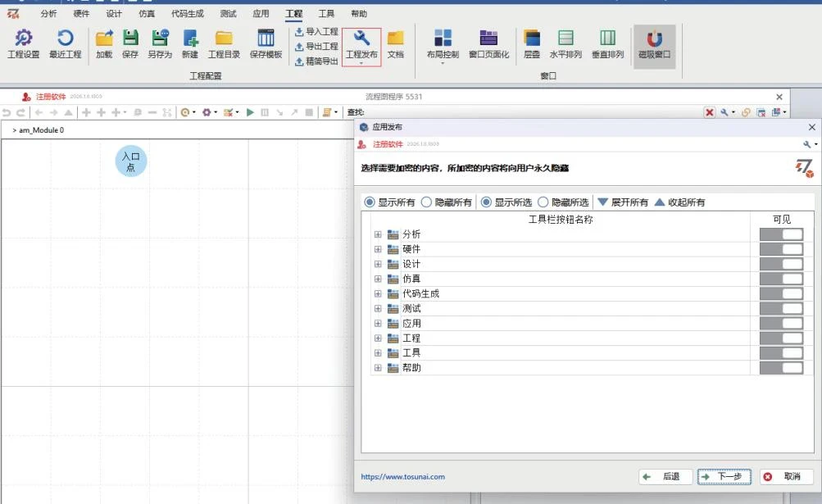
Task: Click 导入工程 import project
Action: (x=316, y=31)
